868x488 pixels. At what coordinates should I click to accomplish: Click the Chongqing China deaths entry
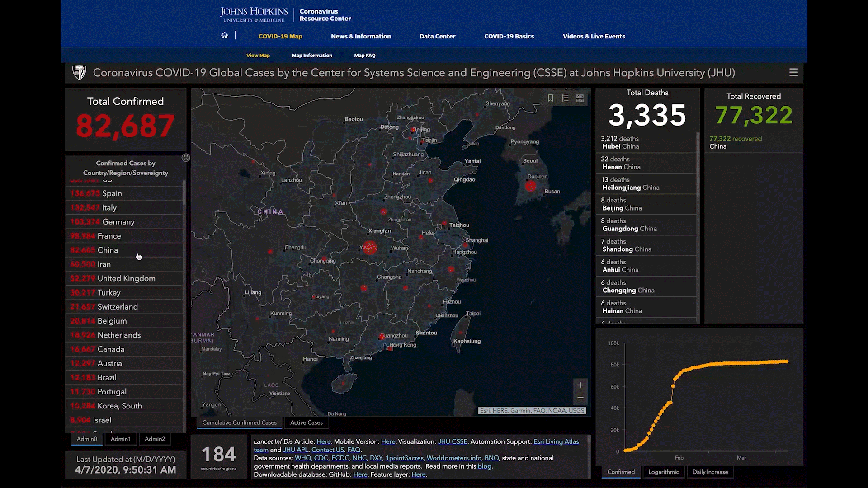pos(646,286)
